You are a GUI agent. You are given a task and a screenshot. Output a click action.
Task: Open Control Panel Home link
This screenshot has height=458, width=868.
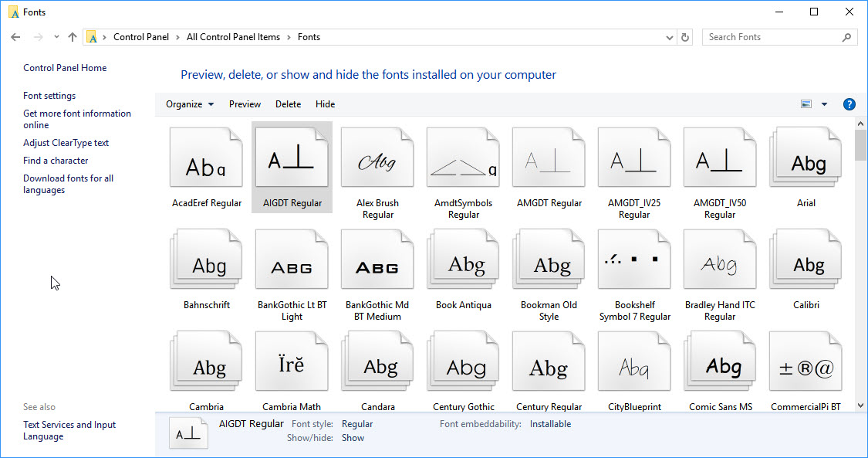[65, 67]
